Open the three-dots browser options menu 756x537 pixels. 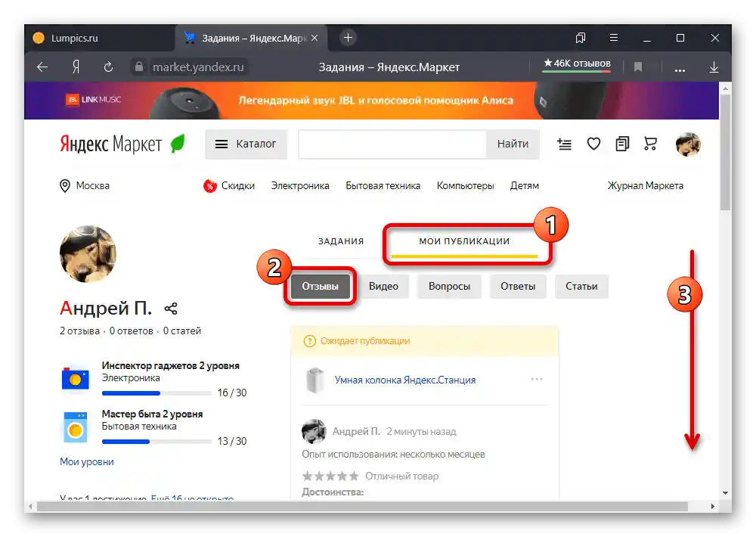click(x=680, y=70)
